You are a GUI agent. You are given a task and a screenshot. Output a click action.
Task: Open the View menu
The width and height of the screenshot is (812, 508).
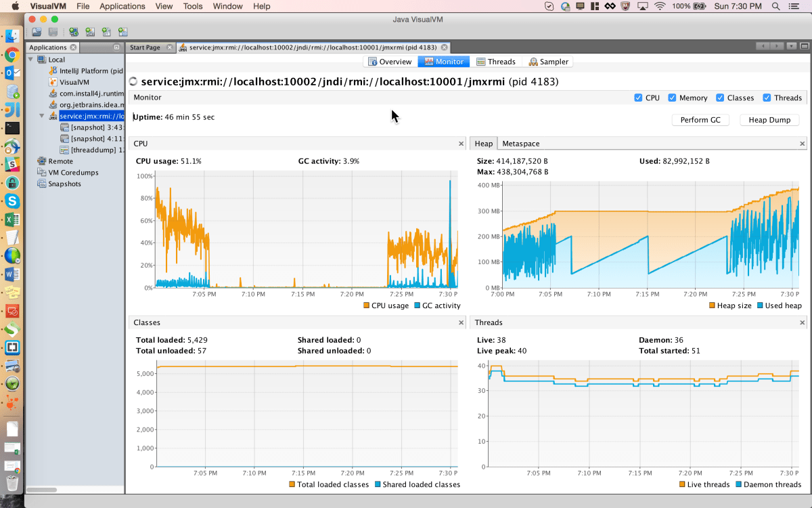point(164,6)
